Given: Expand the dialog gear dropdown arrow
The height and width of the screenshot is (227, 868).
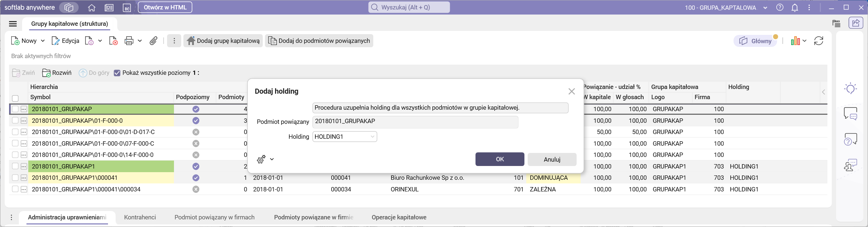Looking at the screenshot, I should click(272, 159).
